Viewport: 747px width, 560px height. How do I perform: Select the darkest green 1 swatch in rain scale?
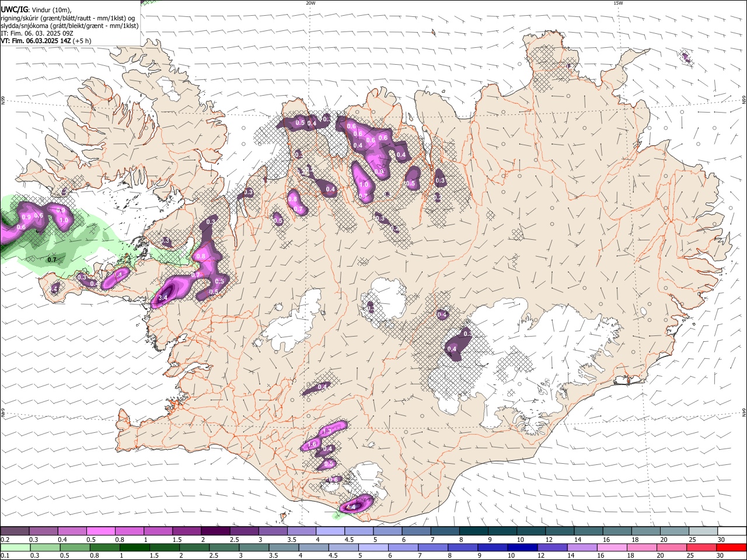click(x=134, y=548)
